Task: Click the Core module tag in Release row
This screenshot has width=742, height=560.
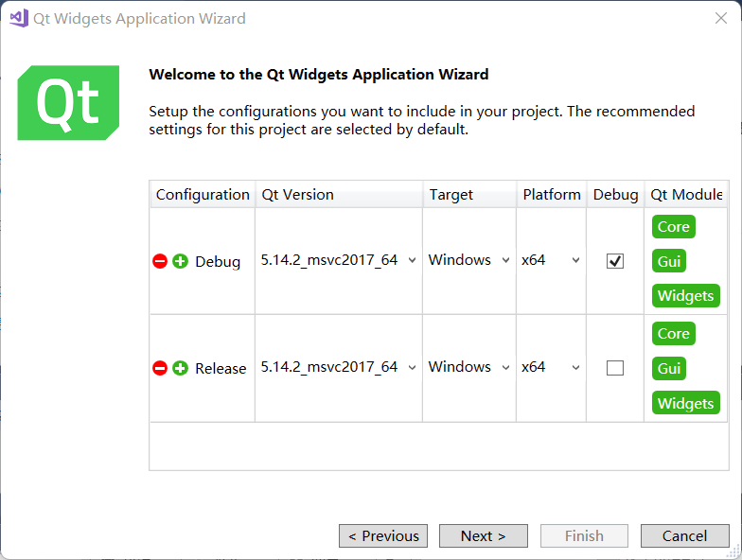Action: coord(674,333)
